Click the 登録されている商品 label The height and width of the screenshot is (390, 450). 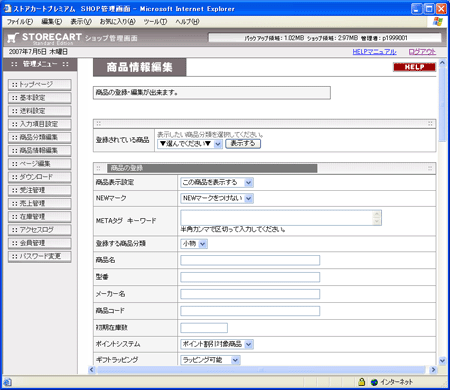(x=122, y=140)
